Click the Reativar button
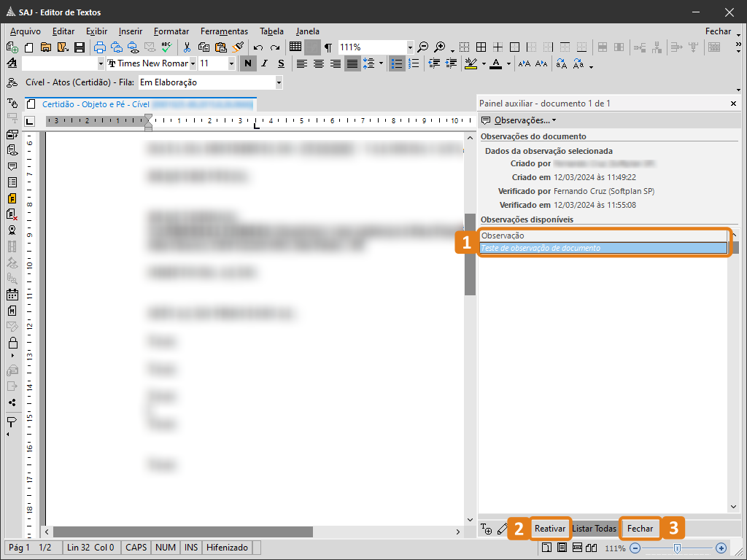Viewport: 747px width, 560px height. [x=549, y=529]
